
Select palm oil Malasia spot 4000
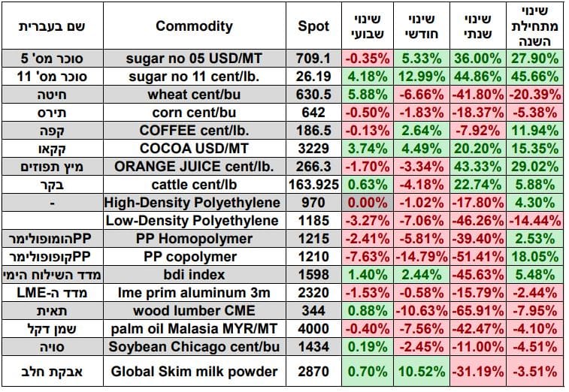click(x=313, y=328)
